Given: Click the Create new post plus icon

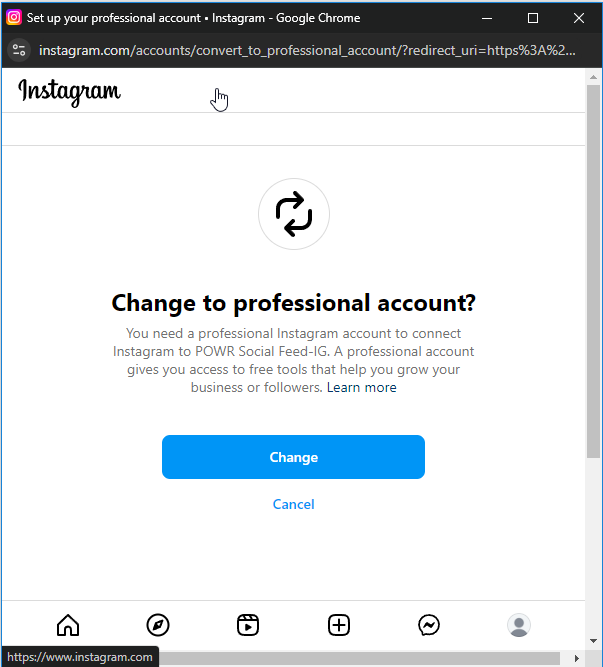Looking at the screenshot, I should click(339, 625).
